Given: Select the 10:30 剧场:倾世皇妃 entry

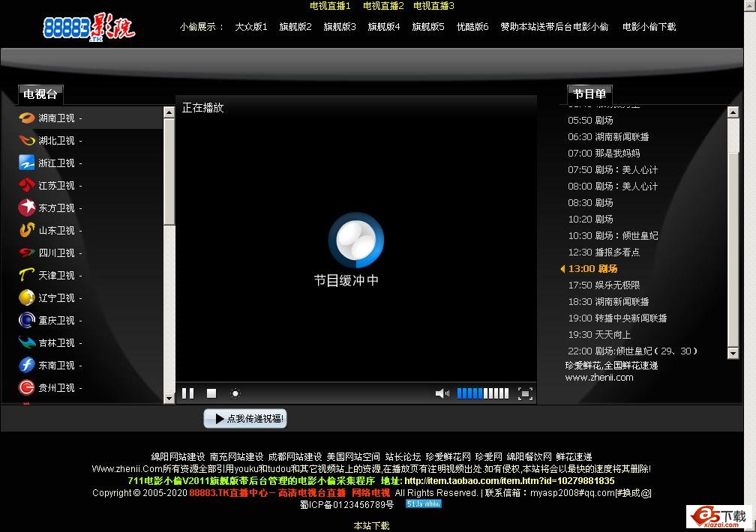Looking at the screenshot, I should click(613, 235).
